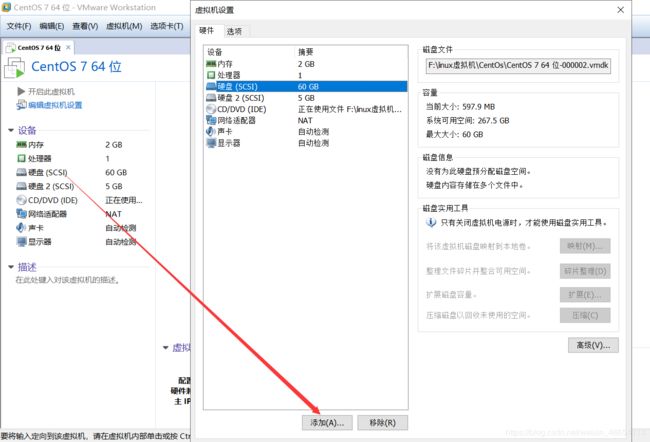Viewport: 650px width, 442px height.
Task: Click the large CentOS VM icon beside title
Action: (15, 68)
